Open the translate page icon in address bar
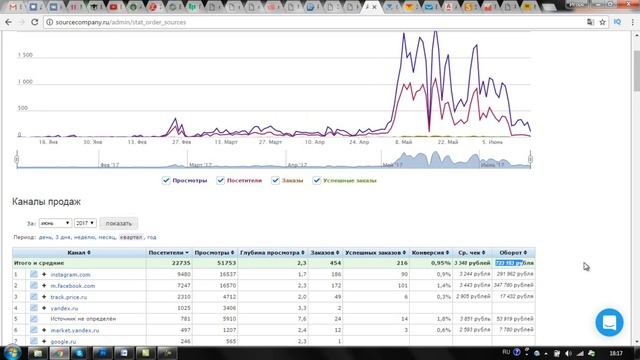The width and height of the screenshot is (640, 360). point(590,22)
